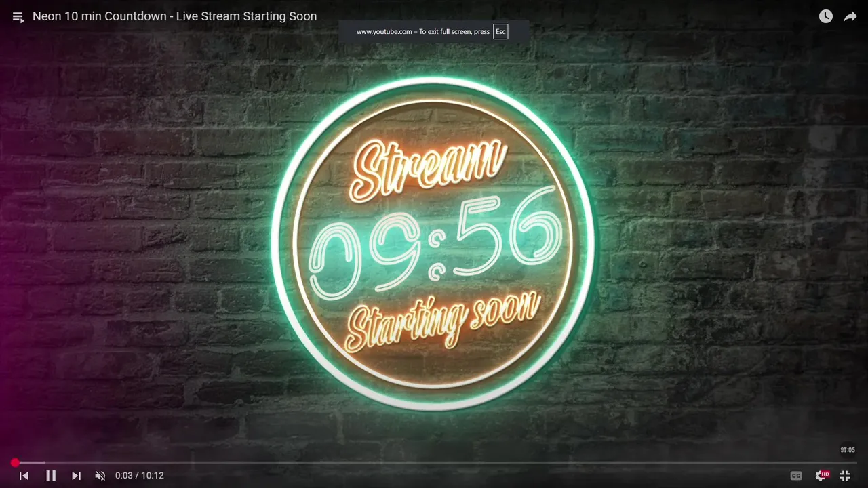Open the playlist queue icon
868x488 pixels.
18,17
